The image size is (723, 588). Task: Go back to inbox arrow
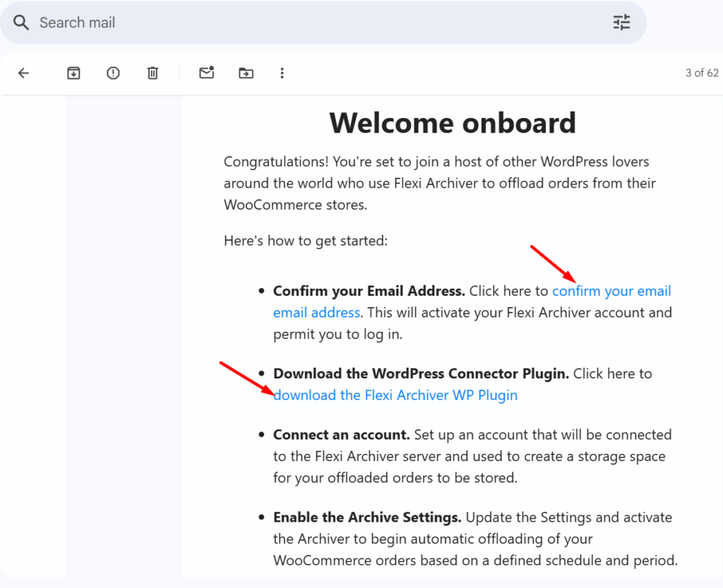point(23,73)
